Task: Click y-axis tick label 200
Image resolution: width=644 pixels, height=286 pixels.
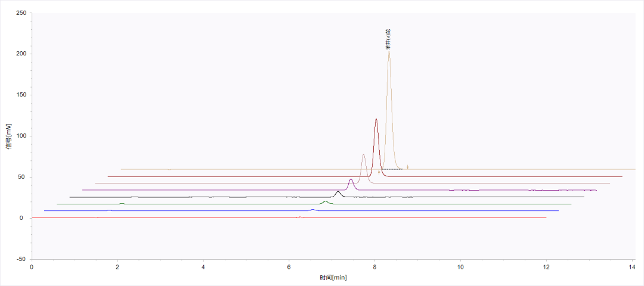Action: (x=21, y=54)
